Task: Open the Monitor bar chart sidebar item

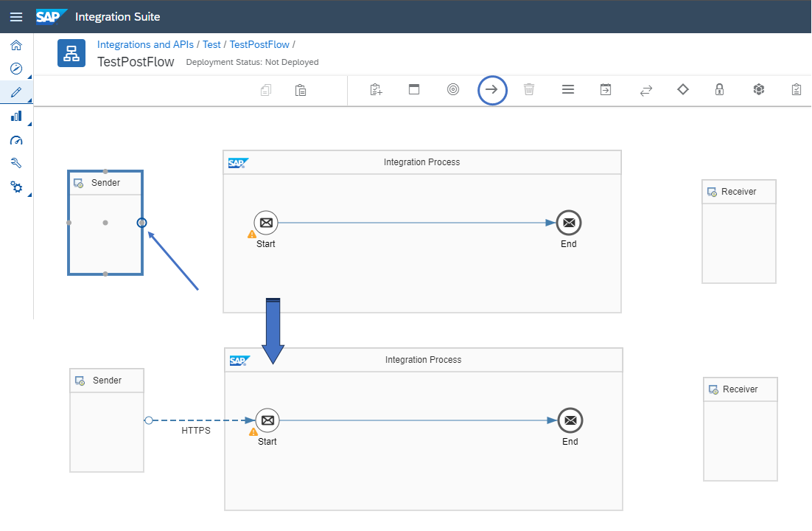Action: [x=16, y=117]
